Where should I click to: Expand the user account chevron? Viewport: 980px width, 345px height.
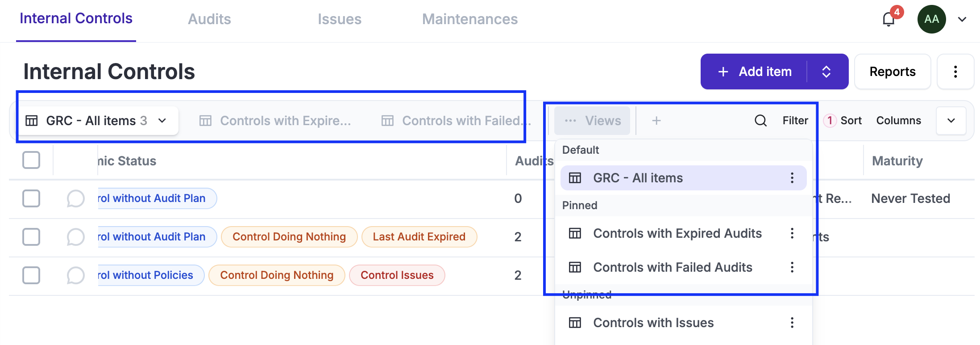pyautogui.click(x=962, y=19)
